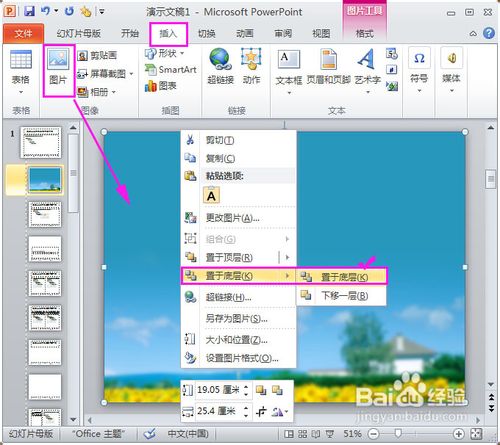
Task: Click height field showing 19.05 厘米
Action: [x=220, y=390]
